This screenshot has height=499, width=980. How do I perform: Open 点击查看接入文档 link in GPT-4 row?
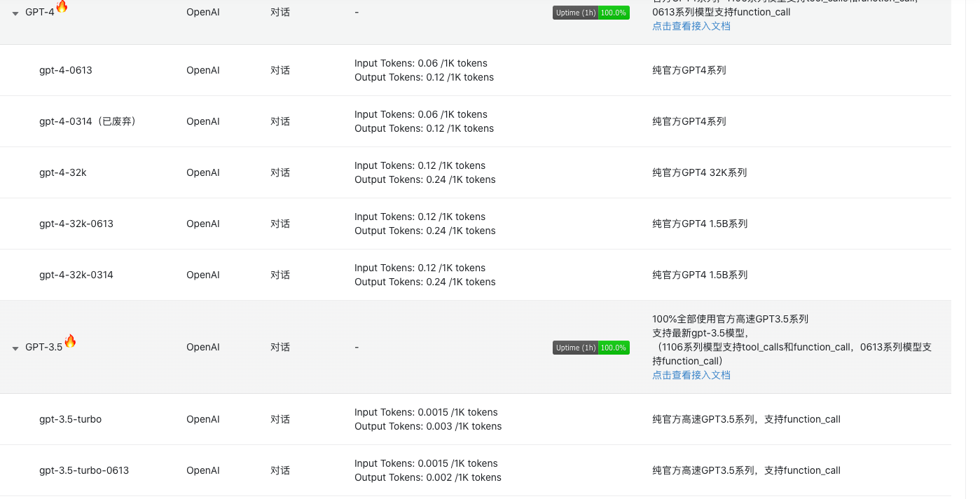click(691, 26)
